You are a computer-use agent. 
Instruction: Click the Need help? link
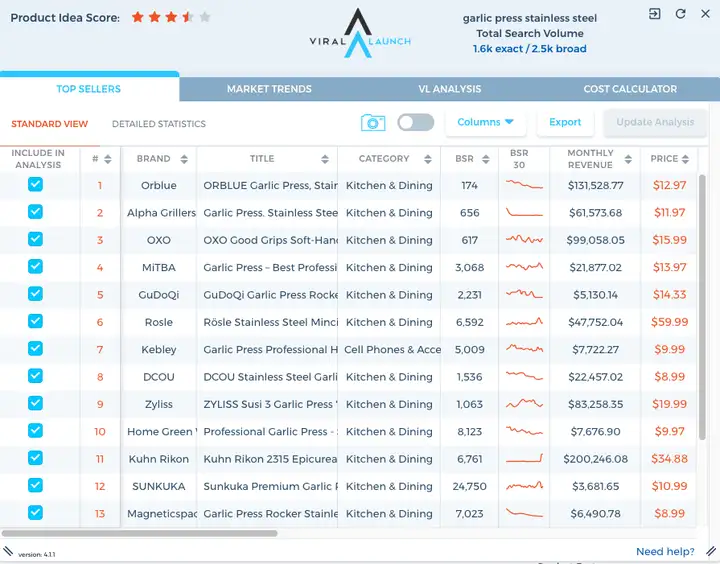pyautogui.click(x=665, y=551)
